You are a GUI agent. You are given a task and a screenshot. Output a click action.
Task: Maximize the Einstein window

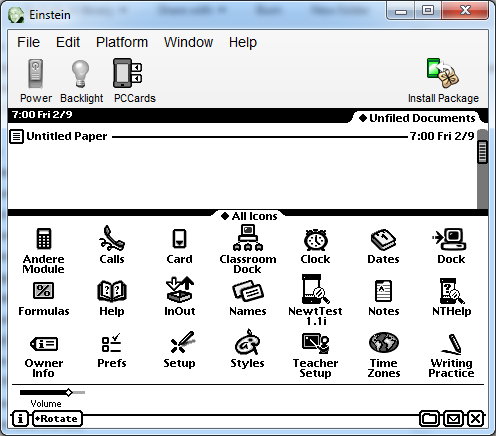click(428, 11)
